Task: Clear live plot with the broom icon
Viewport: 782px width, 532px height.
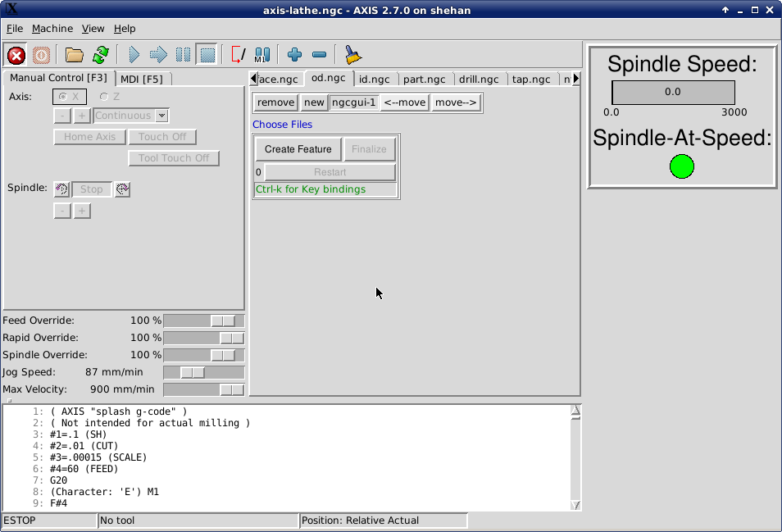Action: [353, 55]
